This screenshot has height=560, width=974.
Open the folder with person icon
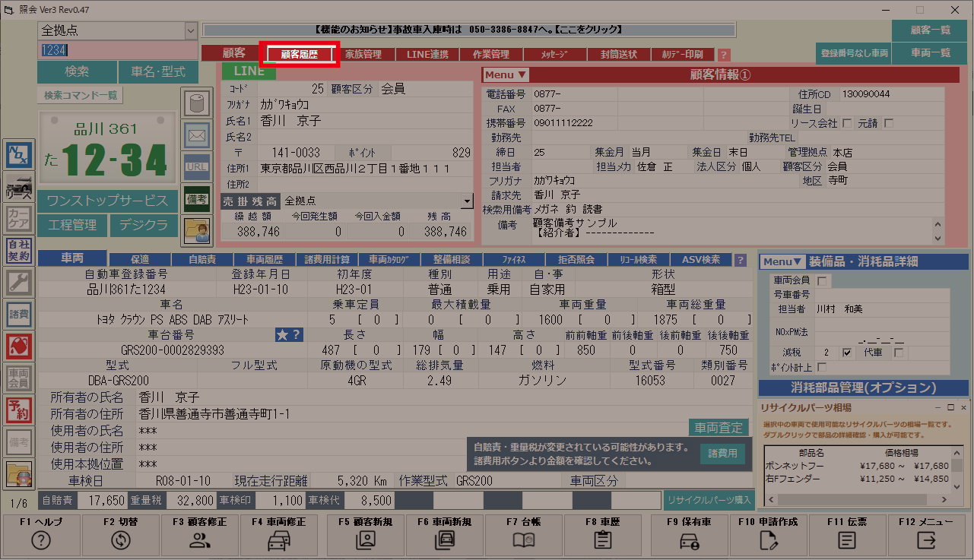tap(197, 231)
